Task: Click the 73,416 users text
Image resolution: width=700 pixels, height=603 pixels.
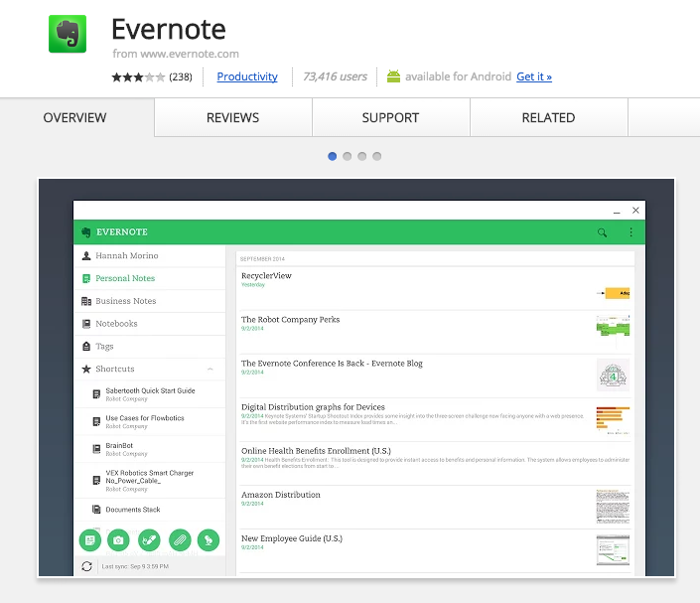Action: click(335, 76)
